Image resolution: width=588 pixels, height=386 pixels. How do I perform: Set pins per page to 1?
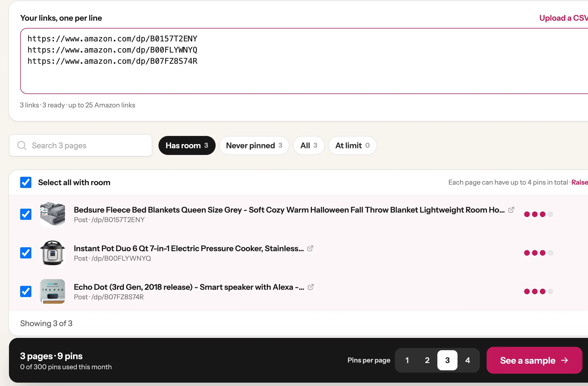coord(407,360)
